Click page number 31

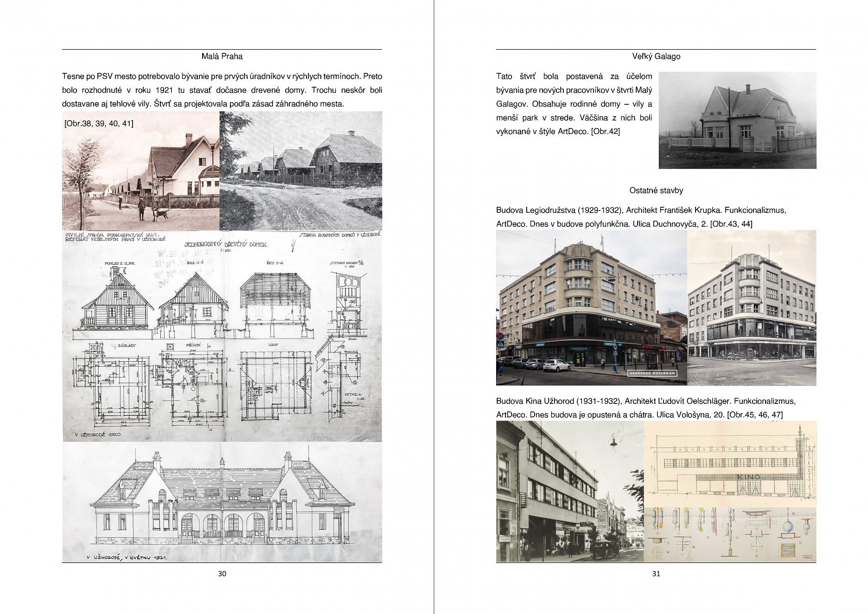click(x=656, y=574)
